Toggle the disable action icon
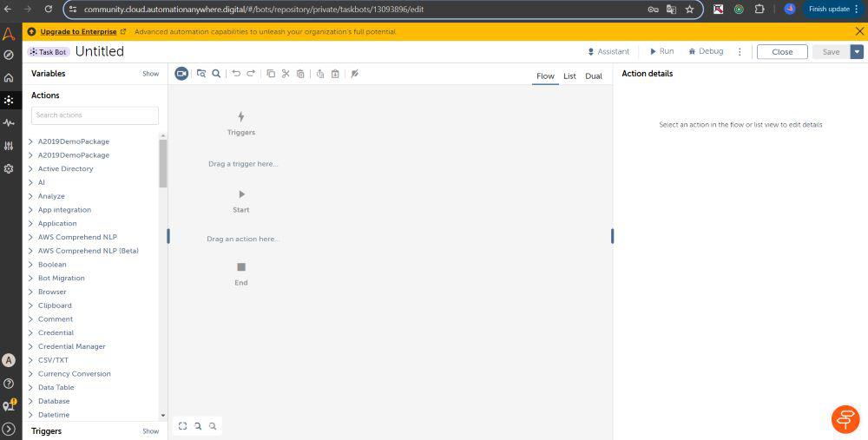868x440 pixels. point(355,74)
